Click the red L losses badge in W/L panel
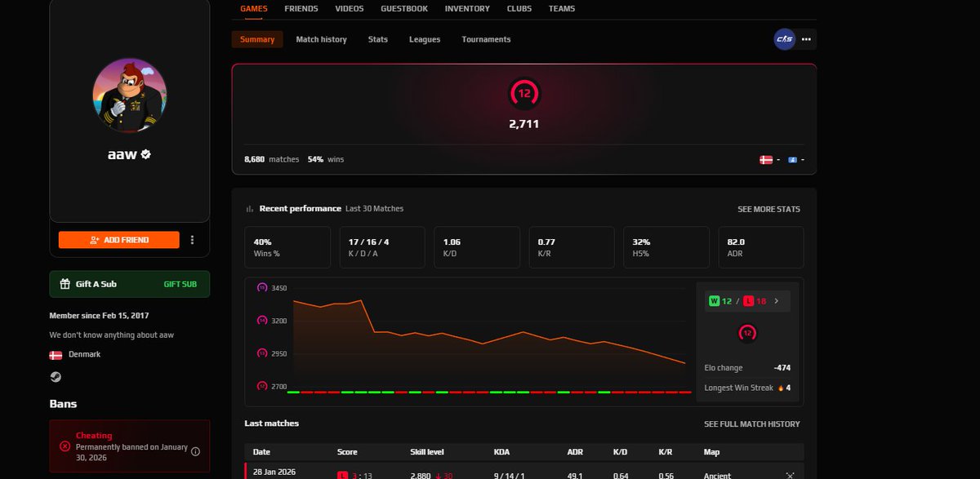Viewport: 980px width, 479px height. point(749,301)
